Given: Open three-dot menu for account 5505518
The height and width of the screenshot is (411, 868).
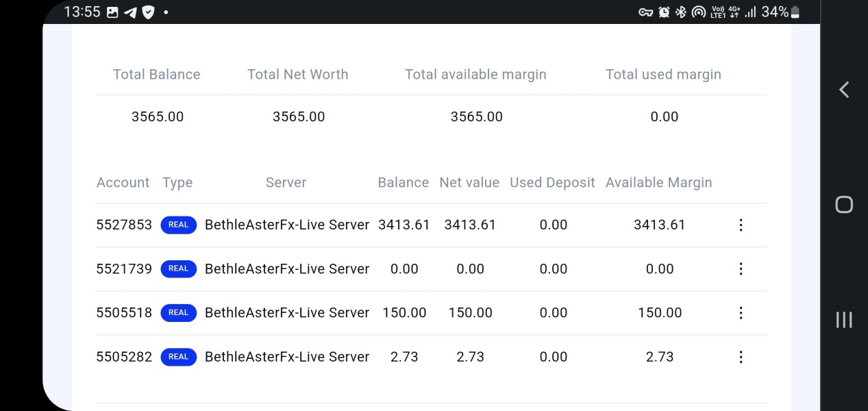Looking at the screenshot, I should [x=741, y=312].
